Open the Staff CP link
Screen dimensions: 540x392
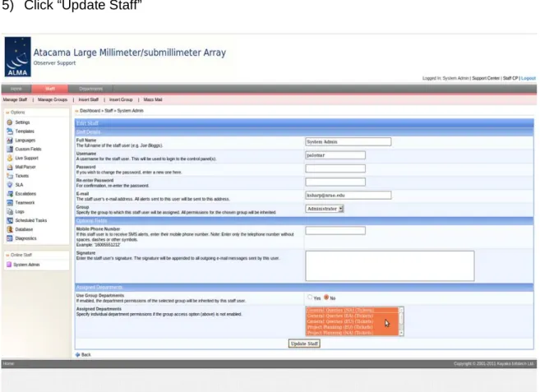click(x=510, y=78)
